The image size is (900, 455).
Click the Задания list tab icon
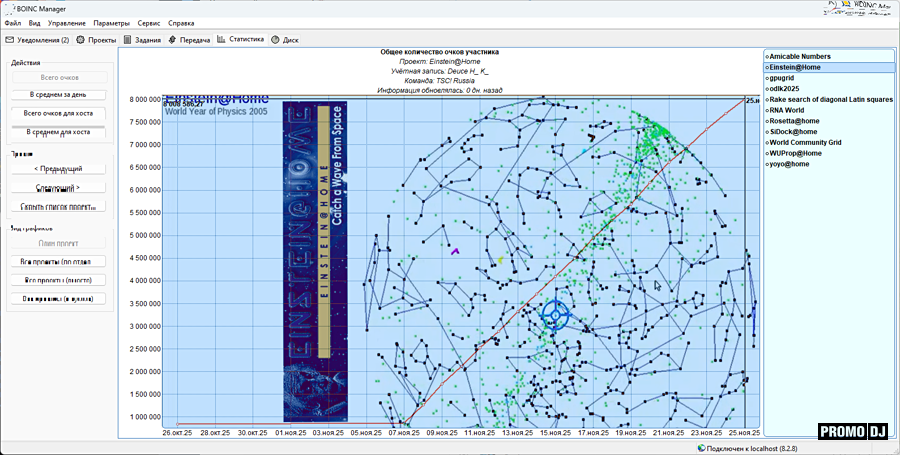(x=127, y=40)
